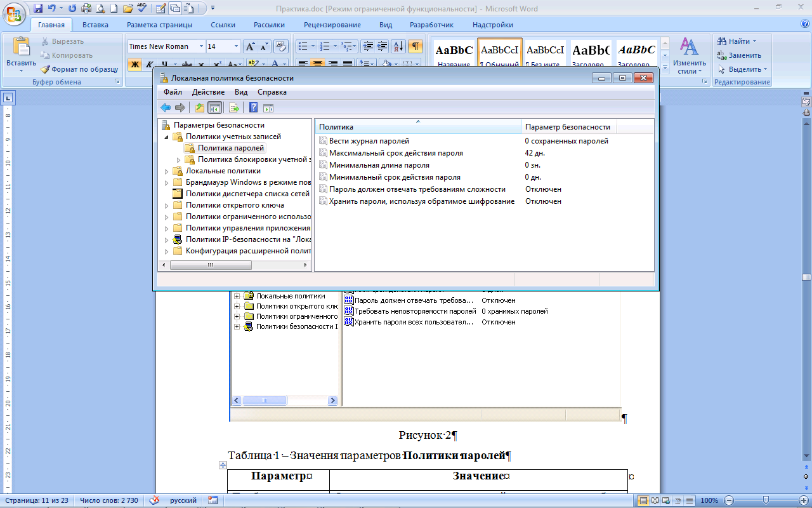Select Минимальная длина пароля policy row

485,165
